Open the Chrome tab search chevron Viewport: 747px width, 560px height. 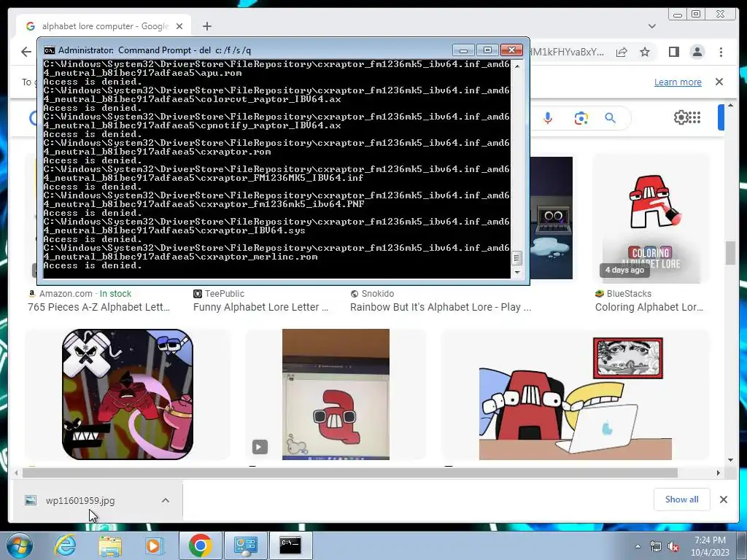pyautogui.click(x=651, y=26)
